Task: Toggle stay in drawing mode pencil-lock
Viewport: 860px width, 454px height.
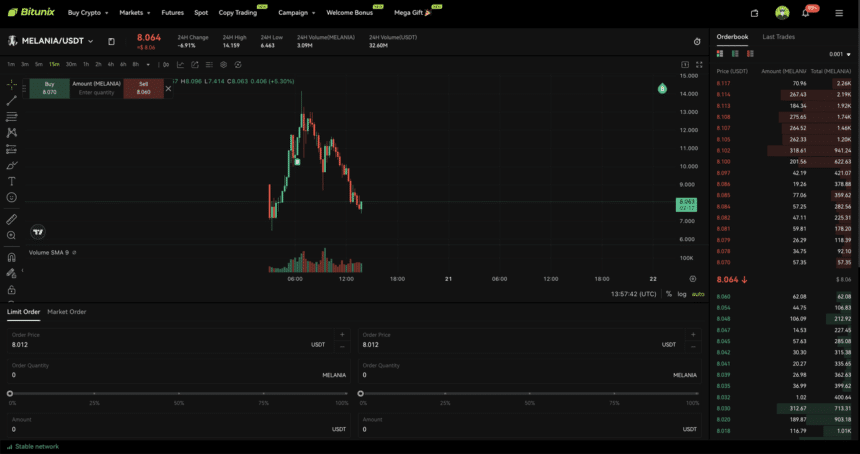Action: coord(12,273)
